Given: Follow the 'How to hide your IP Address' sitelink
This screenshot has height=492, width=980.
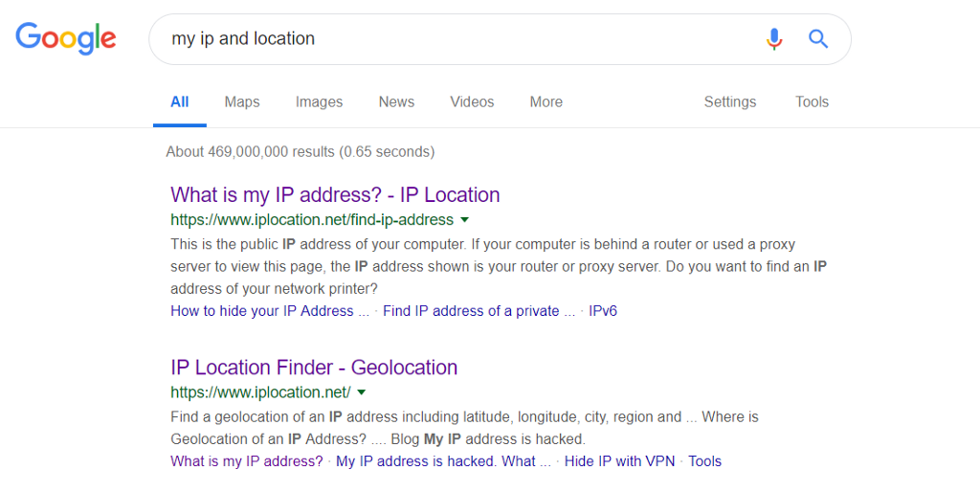Looking at the screenshot, I should tap(269, 311).
